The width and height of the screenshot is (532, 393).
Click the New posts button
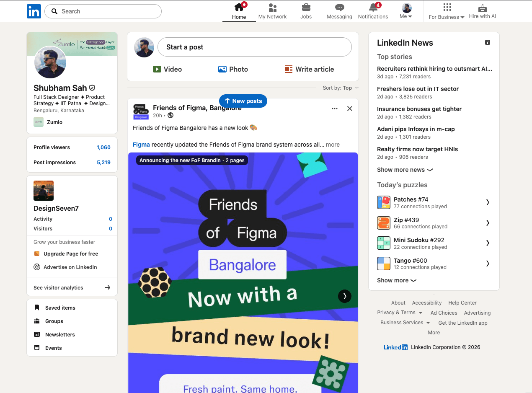pos(243,101)
